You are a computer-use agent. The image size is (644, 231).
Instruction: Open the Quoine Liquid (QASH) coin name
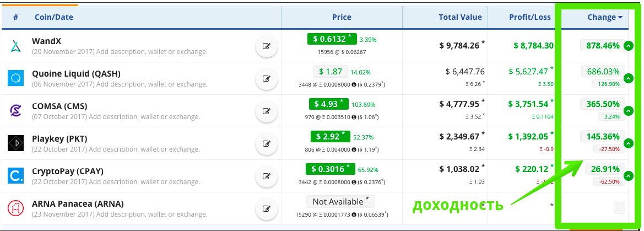pos(76,73)
